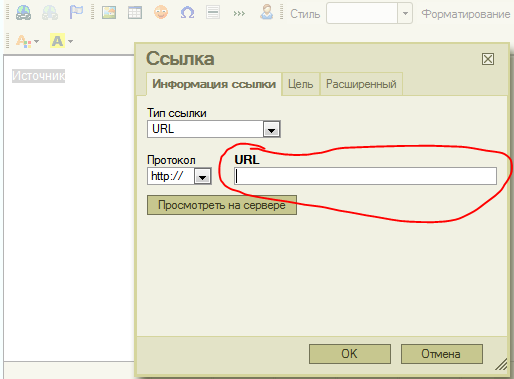Confirm the link dialog with OK
The image size is (514, 379).
[350, 354]
